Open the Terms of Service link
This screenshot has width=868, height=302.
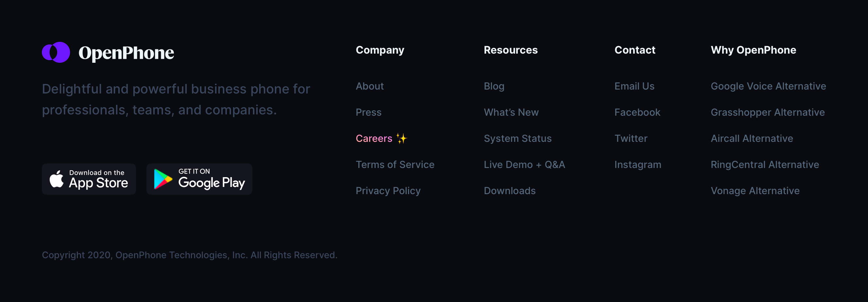coord(395,165)
